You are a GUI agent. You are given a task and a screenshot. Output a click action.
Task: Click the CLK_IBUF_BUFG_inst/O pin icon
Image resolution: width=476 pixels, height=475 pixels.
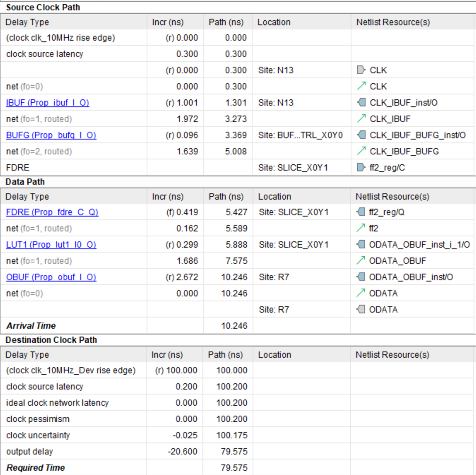coord(361,135)
